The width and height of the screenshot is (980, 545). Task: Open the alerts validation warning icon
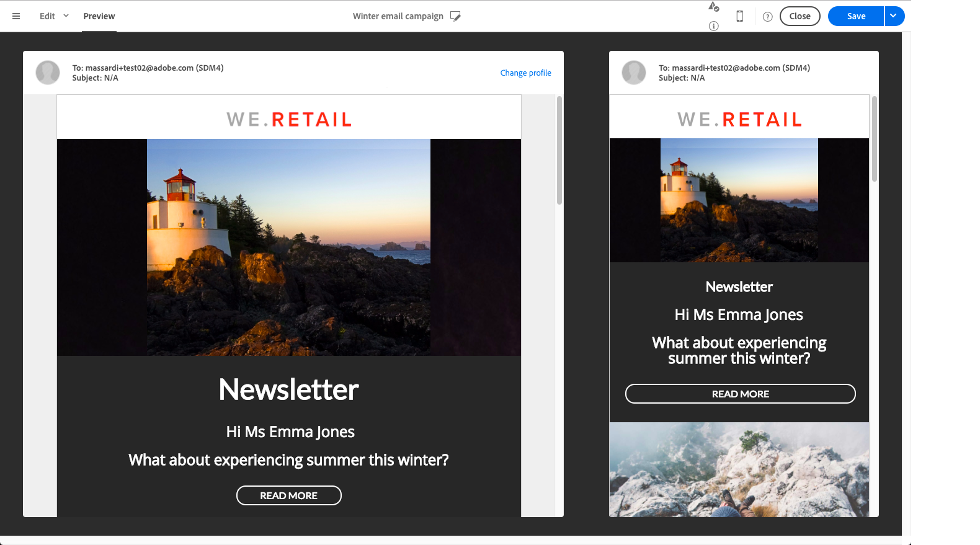point(714,7)
